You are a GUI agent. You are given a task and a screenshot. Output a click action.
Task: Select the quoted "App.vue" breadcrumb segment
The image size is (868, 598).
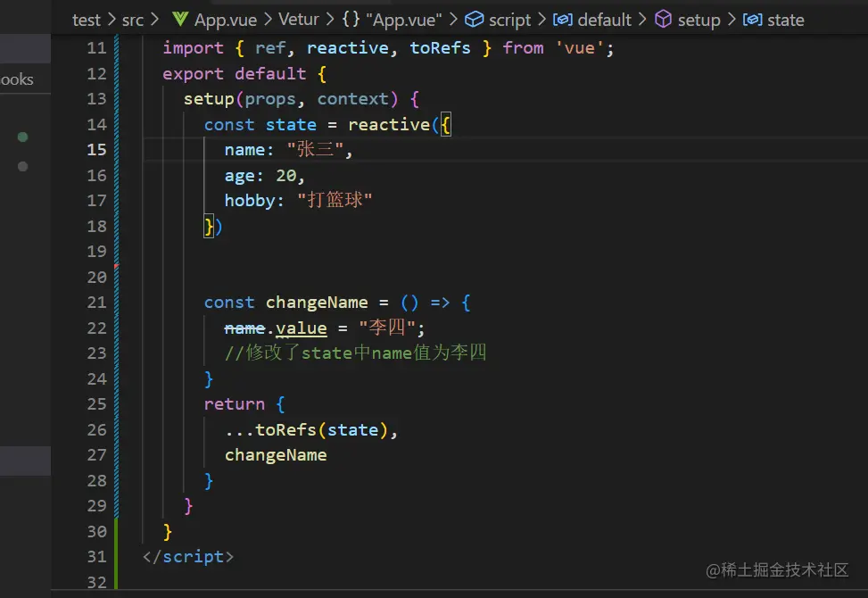[404, 20]
